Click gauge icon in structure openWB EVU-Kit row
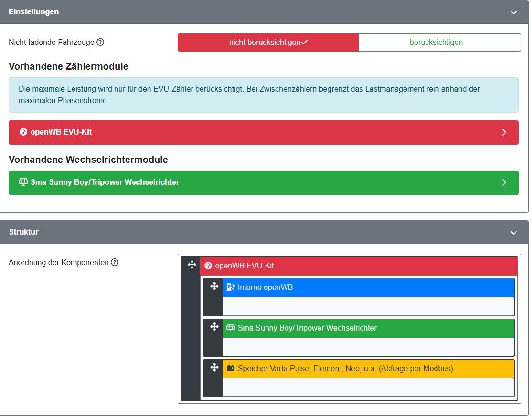The width and height of the screenshot is (532, 416). (x=208, y=266)
